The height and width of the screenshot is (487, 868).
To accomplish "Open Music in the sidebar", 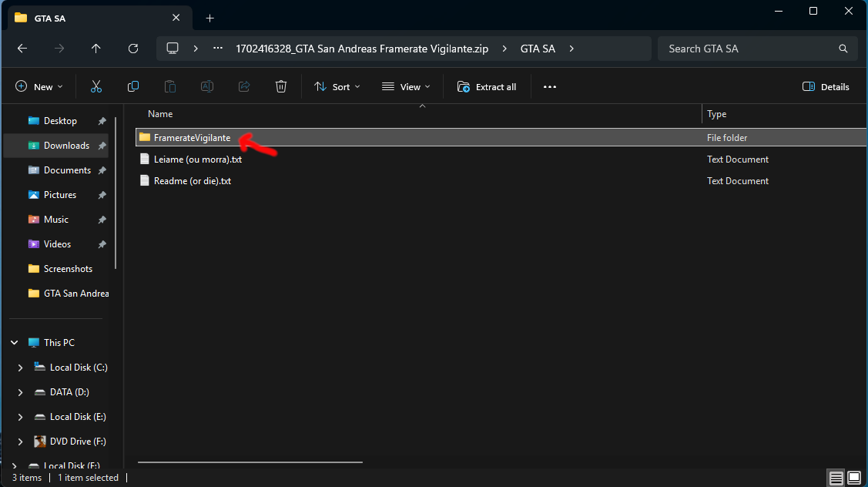I will pos(56,220).
